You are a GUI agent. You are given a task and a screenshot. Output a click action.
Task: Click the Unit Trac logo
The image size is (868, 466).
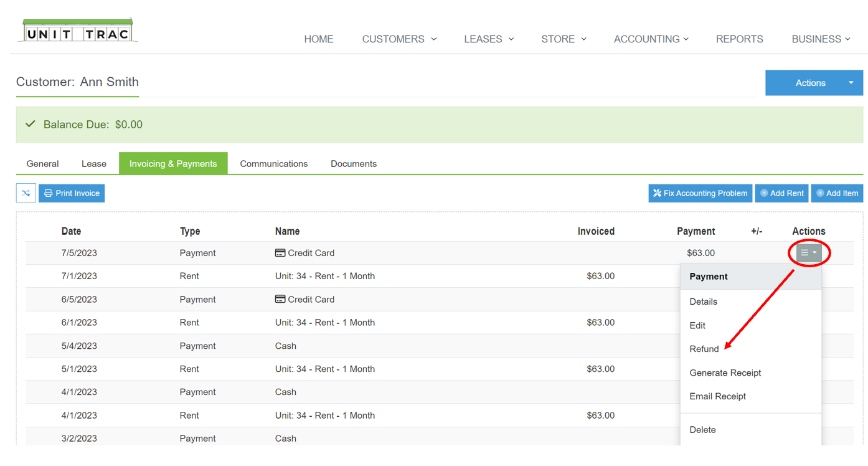pos(78,31)
